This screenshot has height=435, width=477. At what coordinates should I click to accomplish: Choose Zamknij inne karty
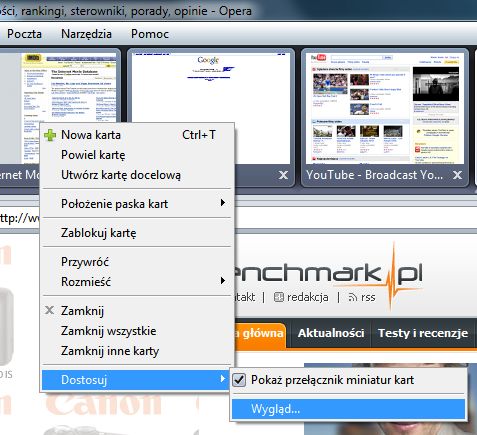[137, 351]
